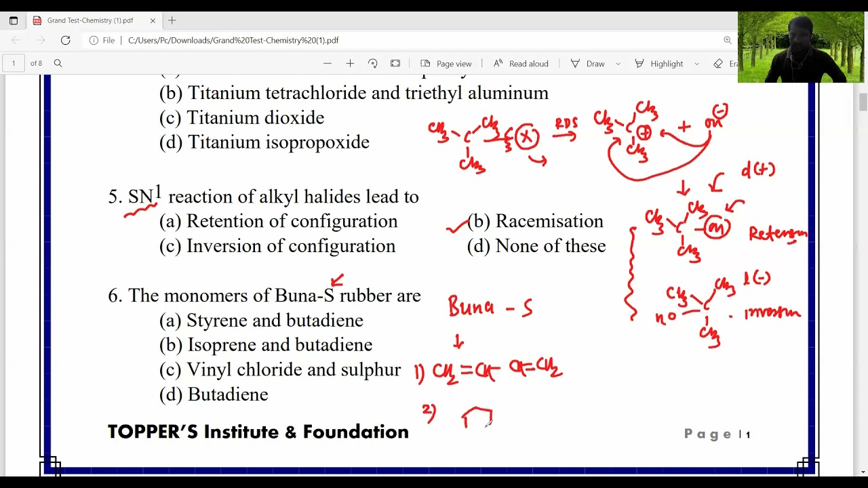Image resolution: width=868 pixels, height=488 pixels.
Task: Click "(b) Titanium tetrachloride and triethyl aluminum"
Action: 354,93
